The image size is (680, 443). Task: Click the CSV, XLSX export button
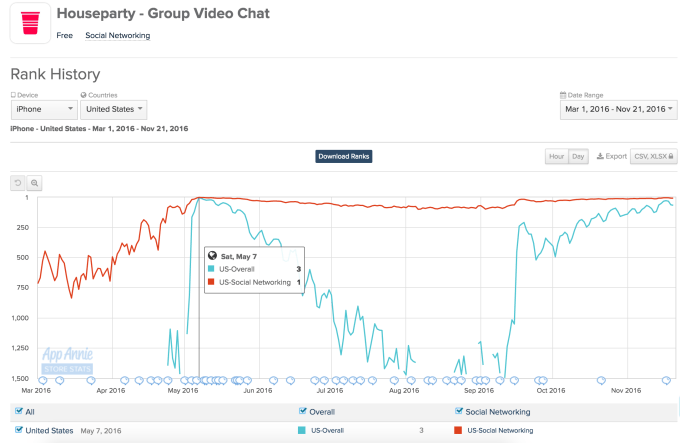pyautogui.click(x=653, y=157)
